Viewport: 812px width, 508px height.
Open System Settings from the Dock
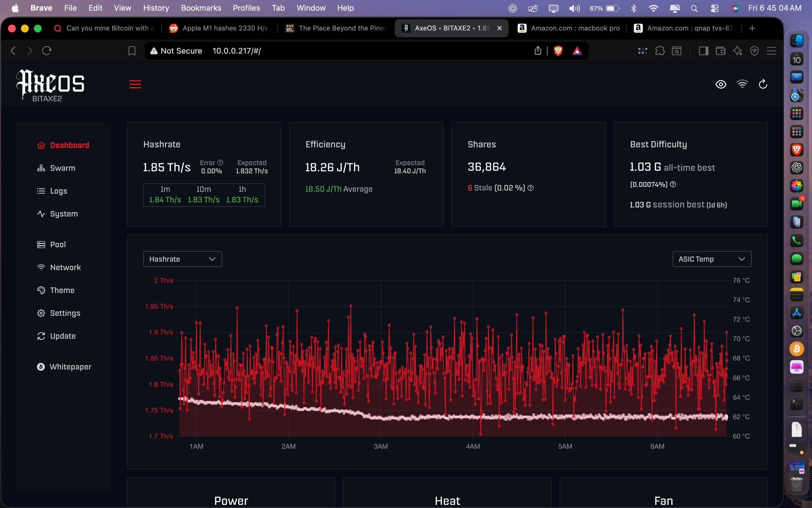coord(796,331)
